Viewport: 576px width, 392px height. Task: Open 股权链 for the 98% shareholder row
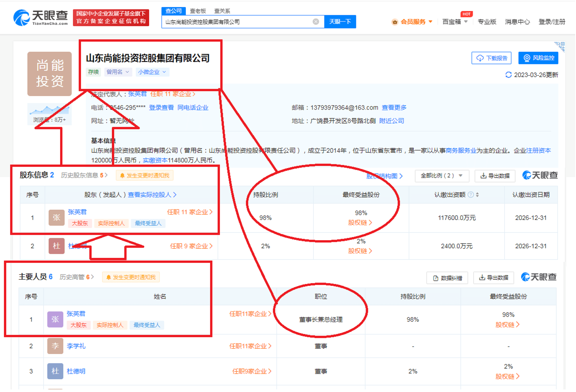click(361, 223)
